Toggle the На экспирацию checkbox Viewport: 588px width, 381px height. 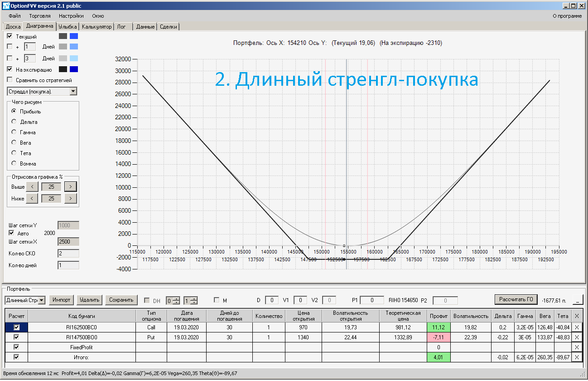[x=10, y=69]
